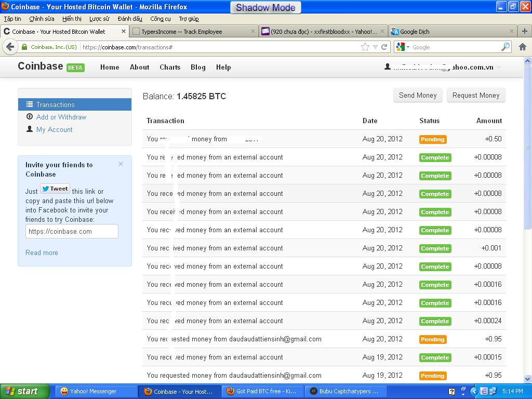The height and width of the screenshot is (399, 532).
Task: Click the Coinbase logo
Action: click(x=41, y=66)
